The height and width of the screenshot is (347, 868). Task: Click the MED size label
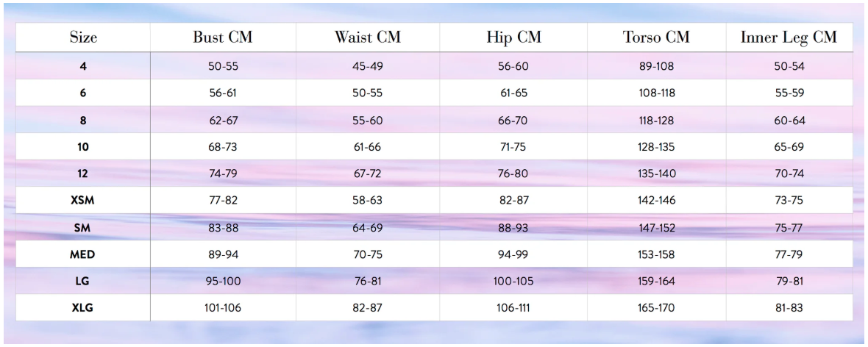pos(82,254)
